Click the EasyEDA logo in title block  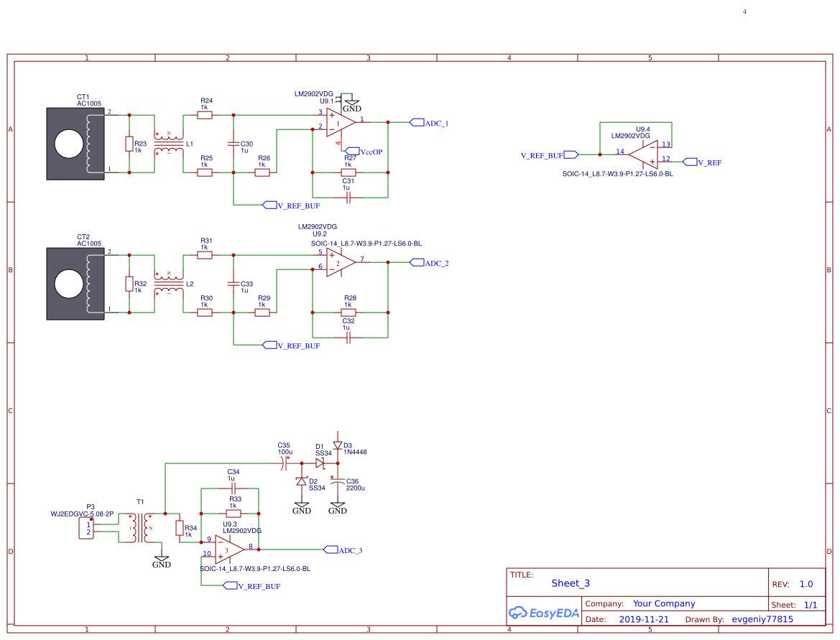[x=544, y=612]
